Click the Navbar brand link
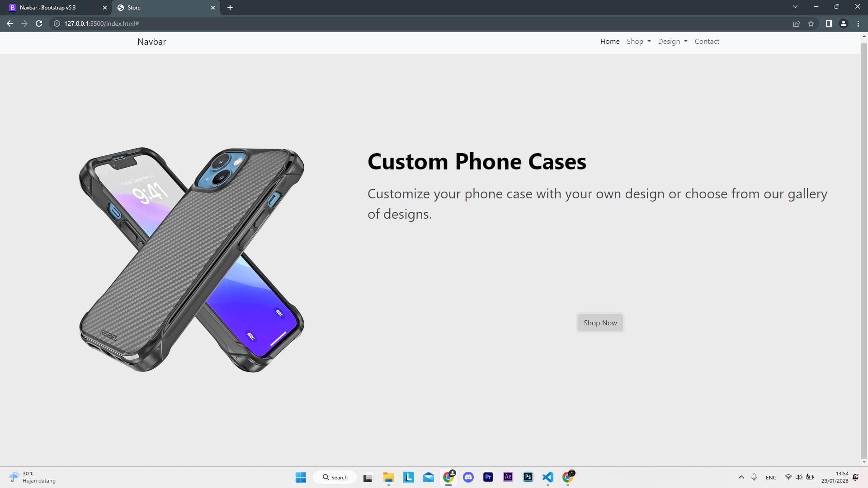The image size is (868, 488). click(151, 42)
